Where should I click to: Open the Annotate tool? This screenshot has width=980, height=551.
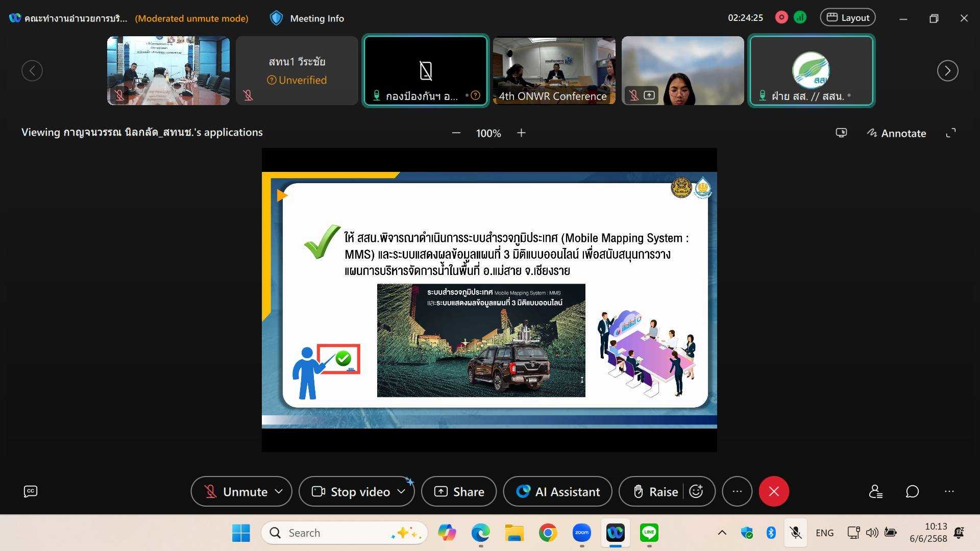click(x=896, y=133)
